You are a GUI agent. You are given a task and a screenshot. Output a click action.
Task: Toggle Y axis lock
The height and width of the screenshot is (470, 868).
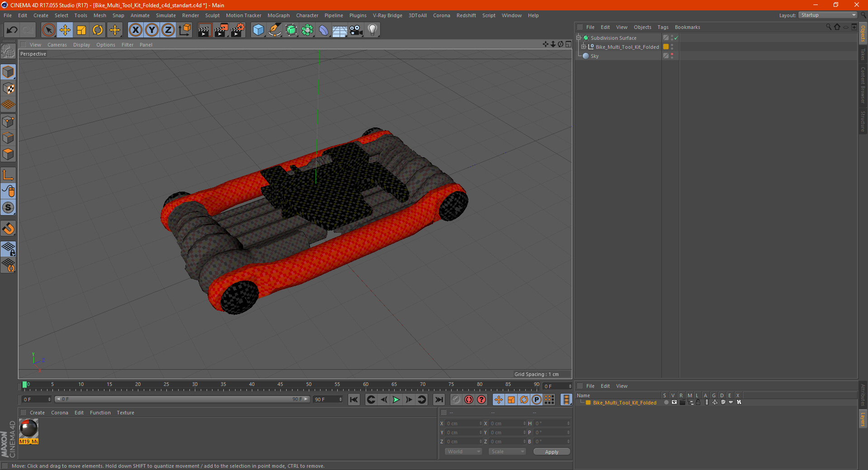tap(152, 30)
